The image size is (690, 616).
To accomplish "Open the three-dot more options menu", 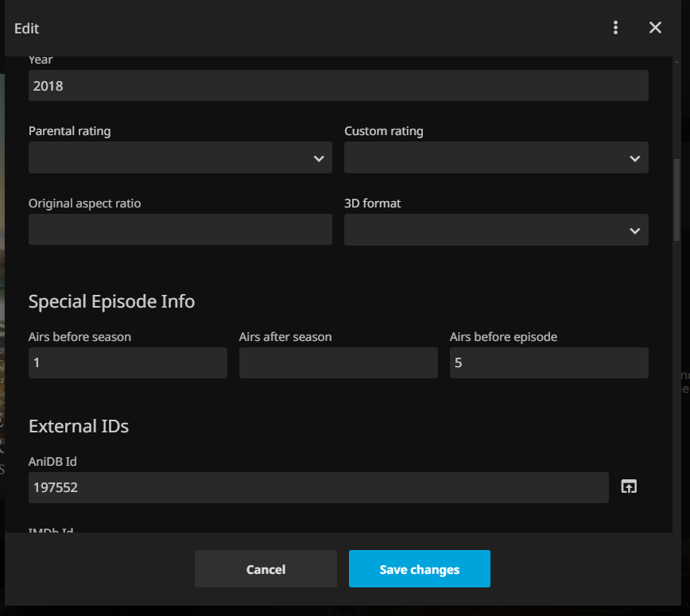I will tap(615, 28).
